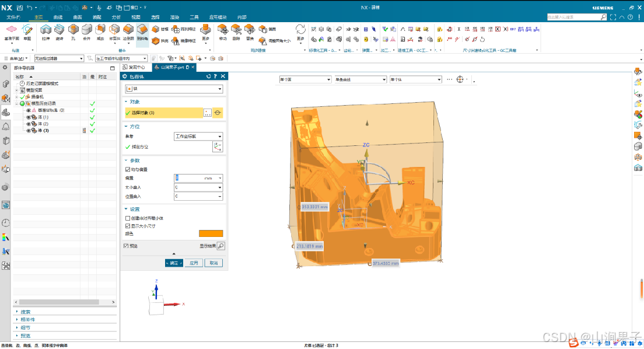Select the 移动 (Move Face) tool
Screen dimensions: 644x349
pos(223,32)
